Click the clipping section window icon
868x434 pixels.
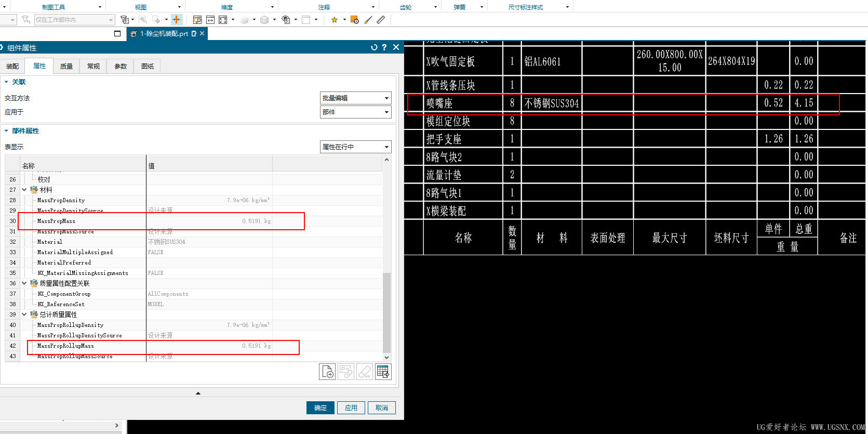coord(306,20)
